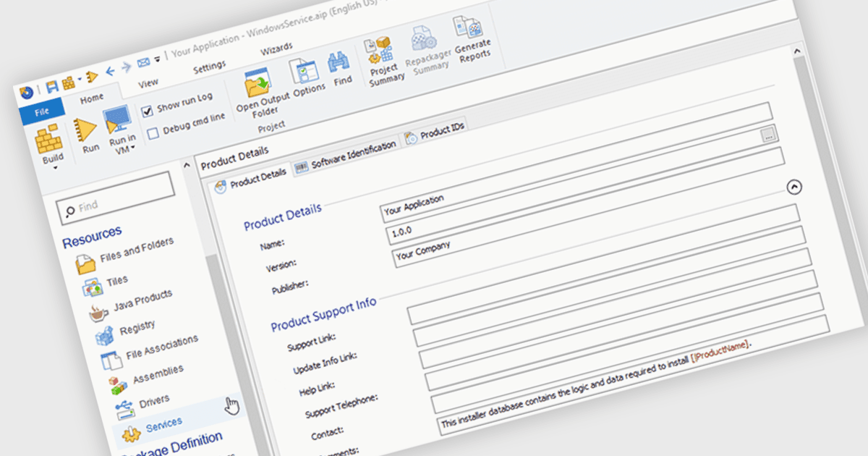Switch to the View ribbon tab
The height and width of the screenshot is (456, 868).
click(148, 83)
